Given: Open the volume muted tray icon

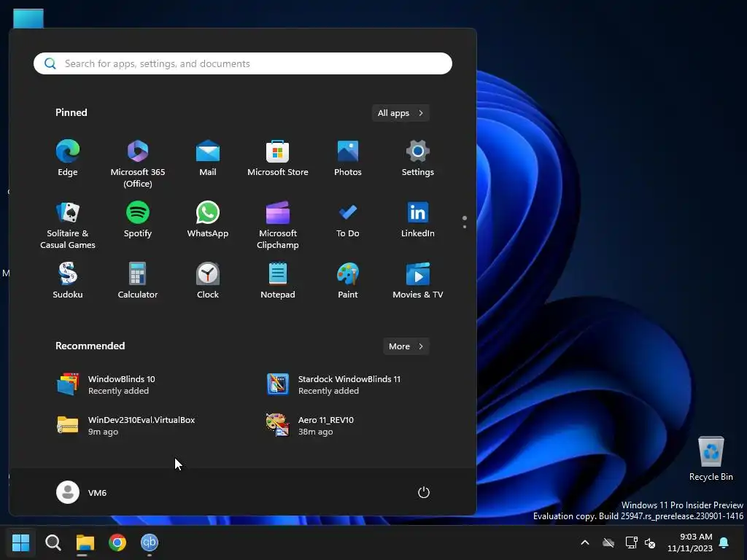Looking at the screenshot, I should [650, 542].
